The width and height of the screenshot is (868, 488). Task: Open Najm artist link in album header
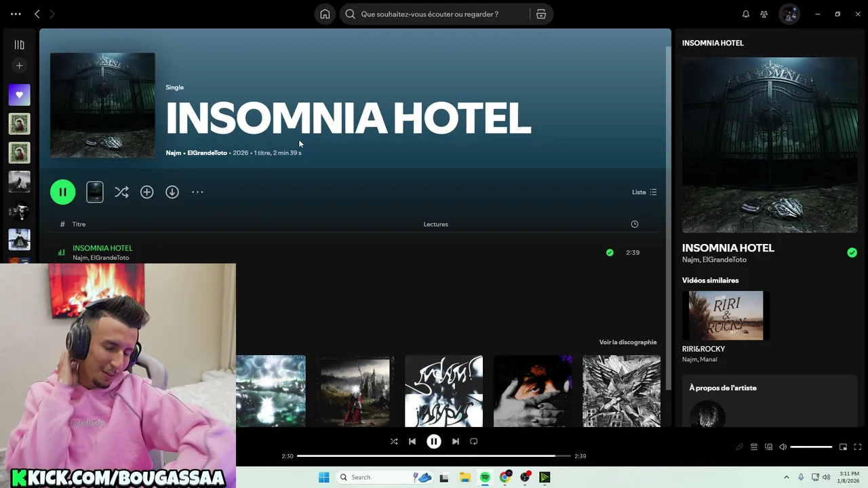[x=173, y=153]
